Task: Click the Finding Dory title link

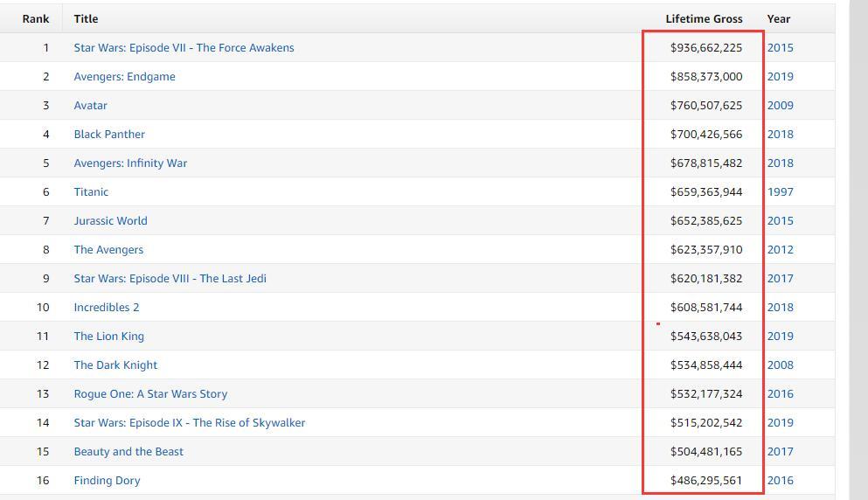Action: pos(107,480)
